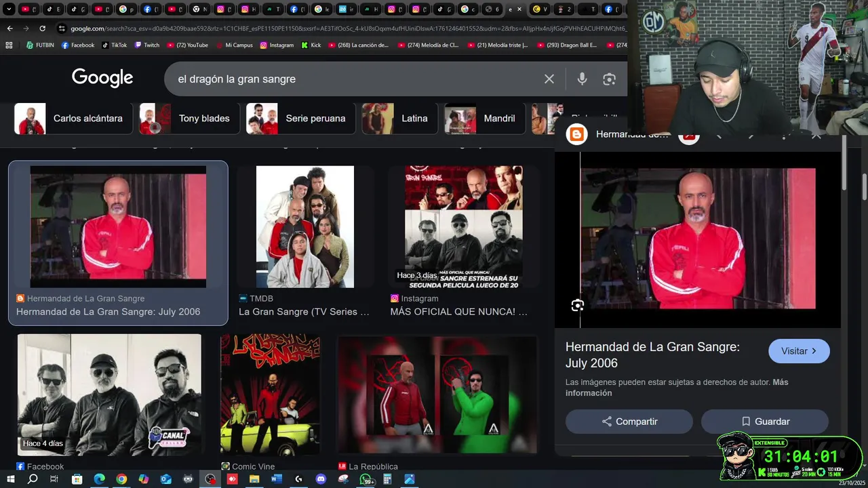The image size is (868, 488).
Task: Click the Compartir button
Action: tap(629, 422)
